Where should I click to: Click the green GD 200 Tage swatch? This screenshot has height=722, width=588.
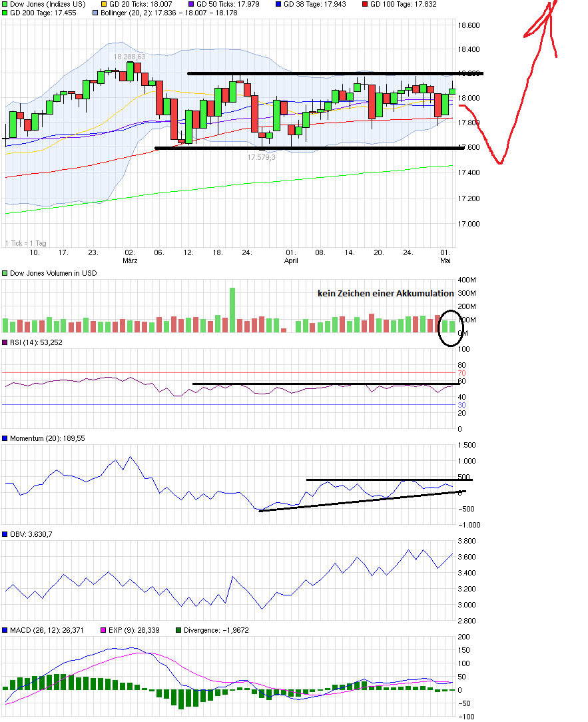5,13
